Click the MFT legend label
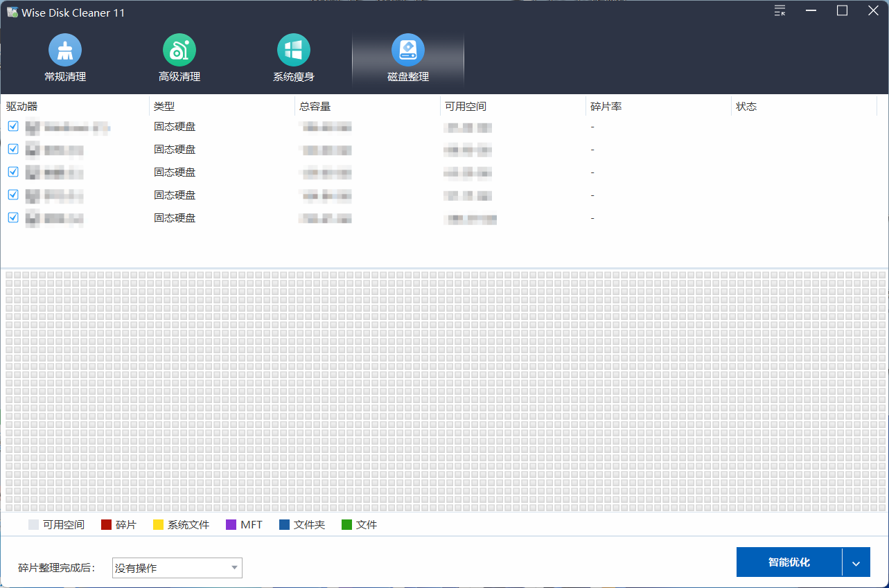Viewport: 889px width, 588px height. 252,525
